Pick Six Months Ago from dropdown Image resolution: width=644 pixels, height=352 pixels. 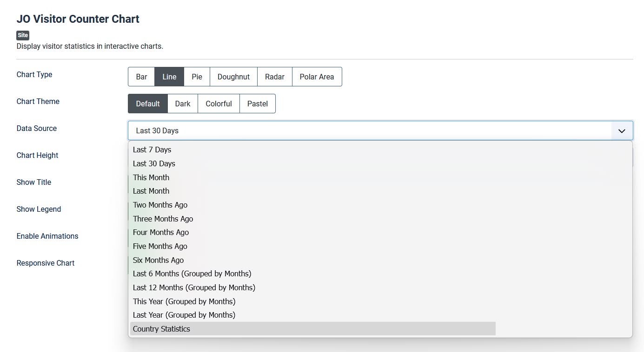coord(158,260)
